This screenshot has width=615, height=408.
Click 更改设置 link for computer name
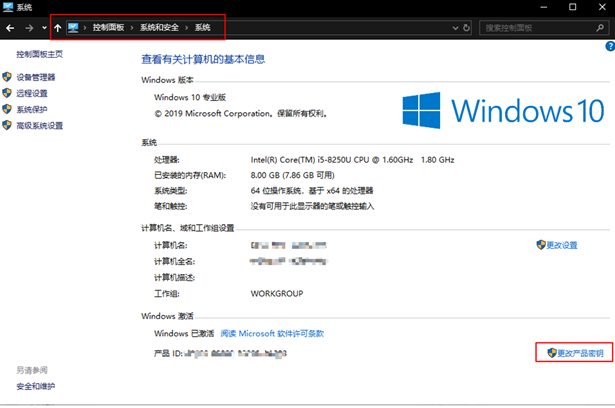point(562,245)
